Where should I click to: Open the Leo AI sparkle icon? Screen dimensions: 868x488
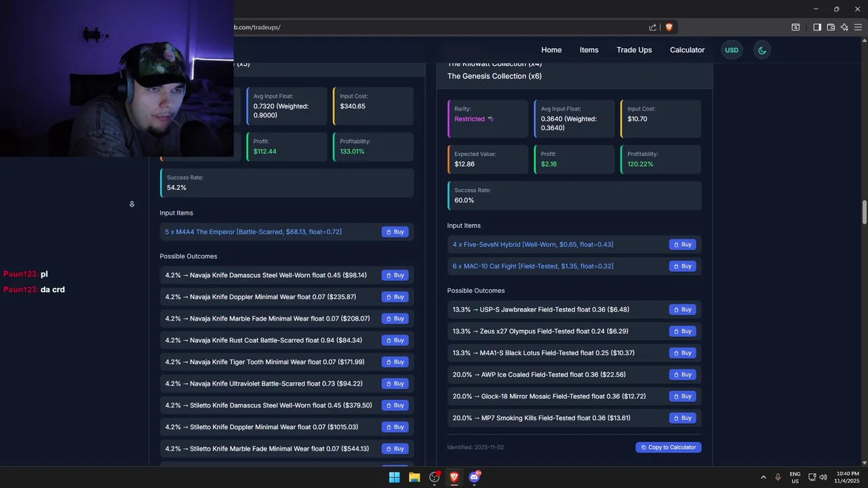844,27
